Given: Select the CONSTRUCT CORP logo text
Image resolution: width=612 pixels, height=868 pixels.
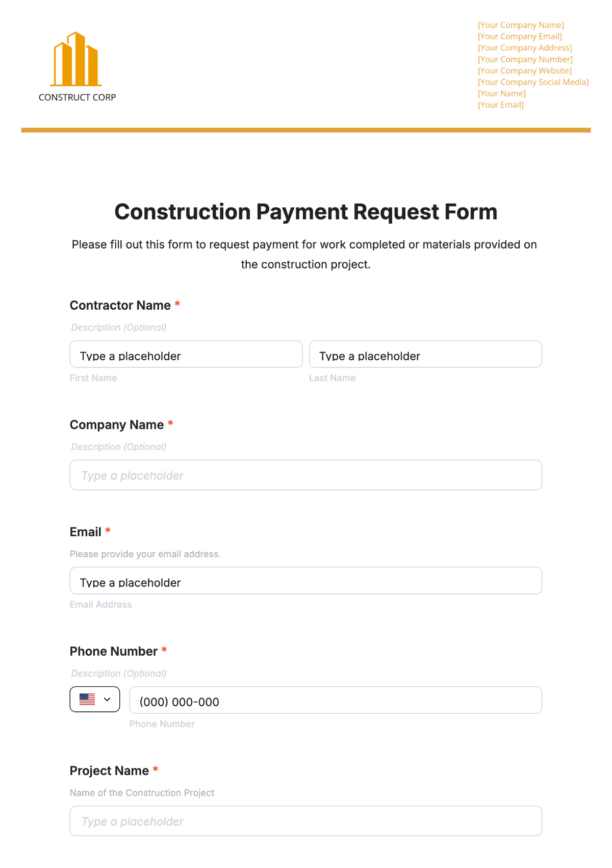Looking at the screenshot, I should point(78,97).
